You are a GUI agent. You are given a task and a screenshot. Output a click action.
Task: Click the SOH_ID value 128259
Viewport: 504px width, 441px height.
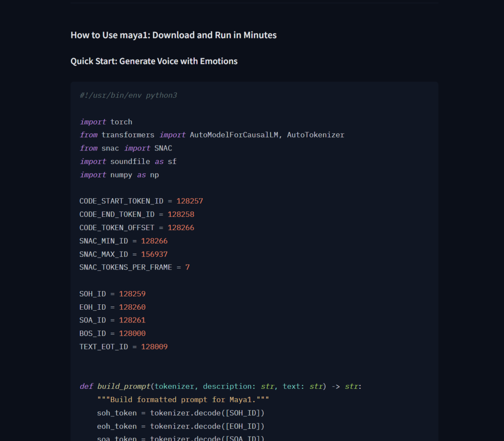[132, 294]
